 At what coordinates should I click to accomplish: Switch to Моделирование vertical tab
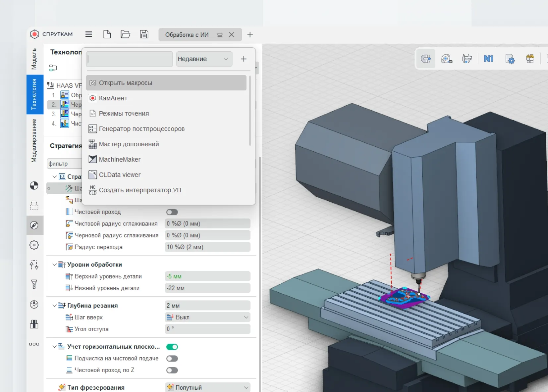[x=34, y=141]
